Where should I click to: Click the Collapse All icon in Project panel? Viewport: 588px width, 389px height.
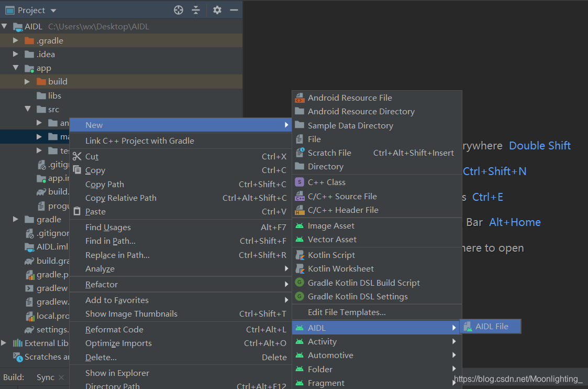point(196,10)
